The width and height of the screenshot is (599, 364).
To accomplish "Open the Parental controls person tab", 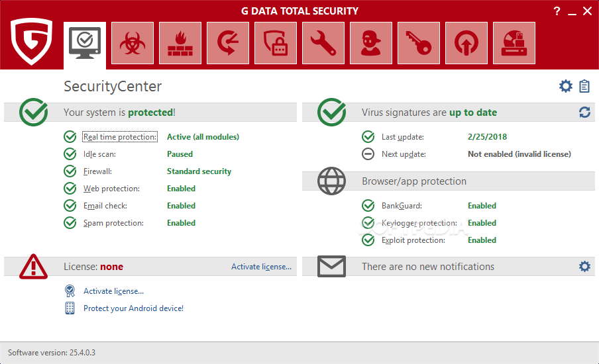I will click(371, 43).
